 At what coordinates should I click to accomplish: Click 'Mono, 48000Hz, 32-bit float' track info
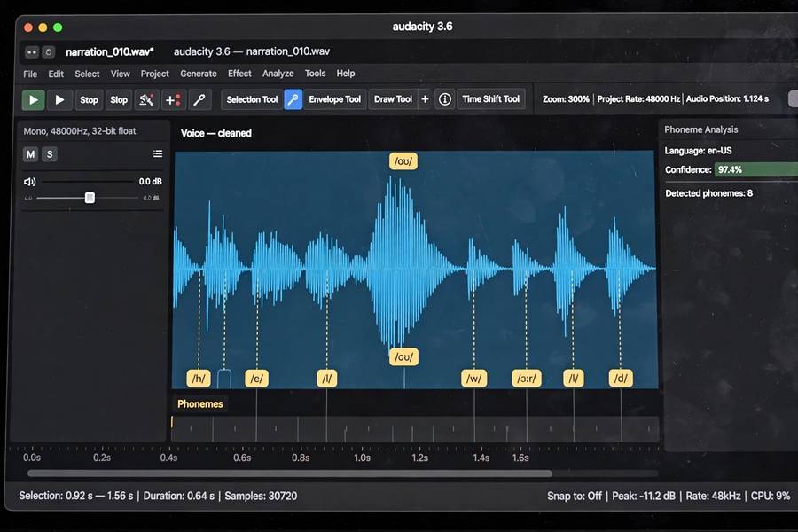coord(80,131)
